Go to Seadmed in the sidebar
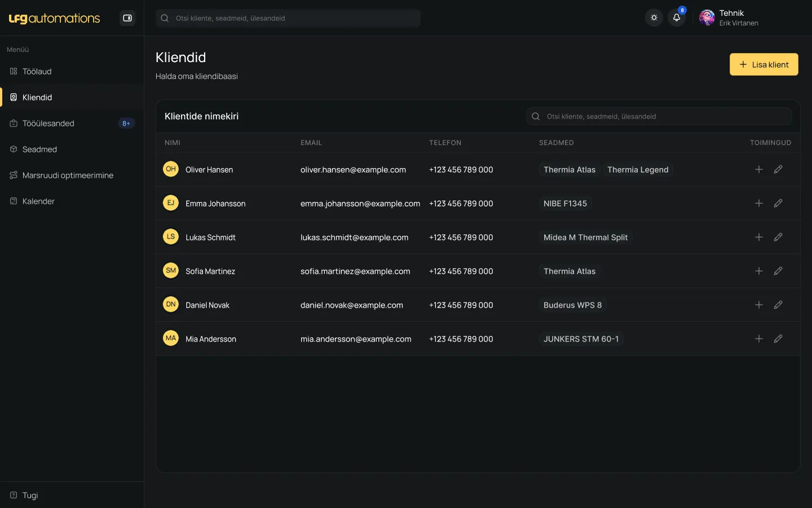The height and width of the screenshot is (508, 812). [72, 150]
